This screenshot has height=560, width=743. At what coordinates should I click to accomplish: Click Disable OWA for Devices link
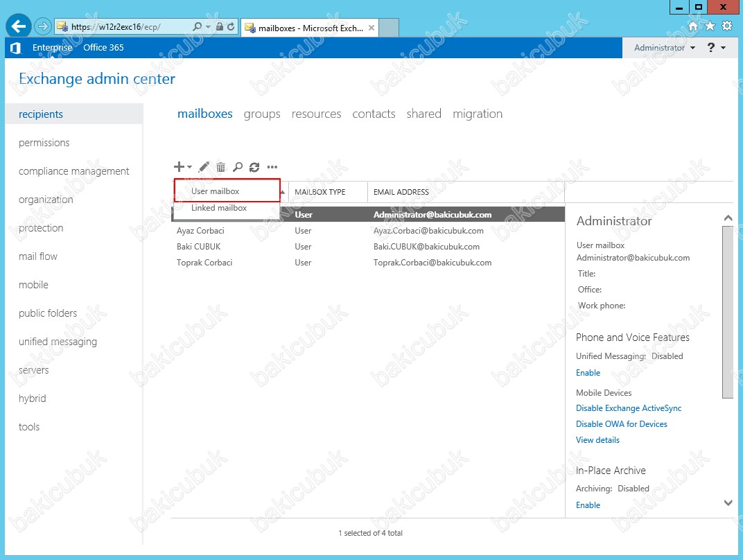point(621,424)
